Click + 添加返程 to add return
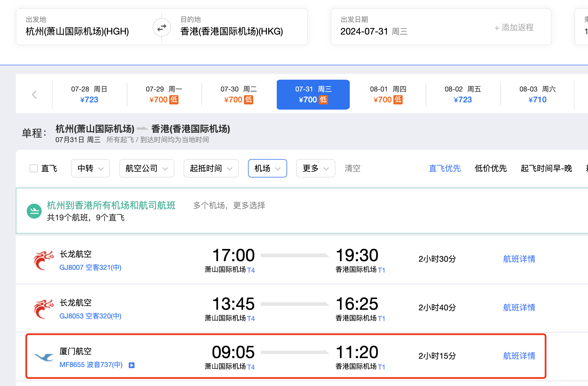Viewport: 588px width, 386px height. (x=514, y=28)
